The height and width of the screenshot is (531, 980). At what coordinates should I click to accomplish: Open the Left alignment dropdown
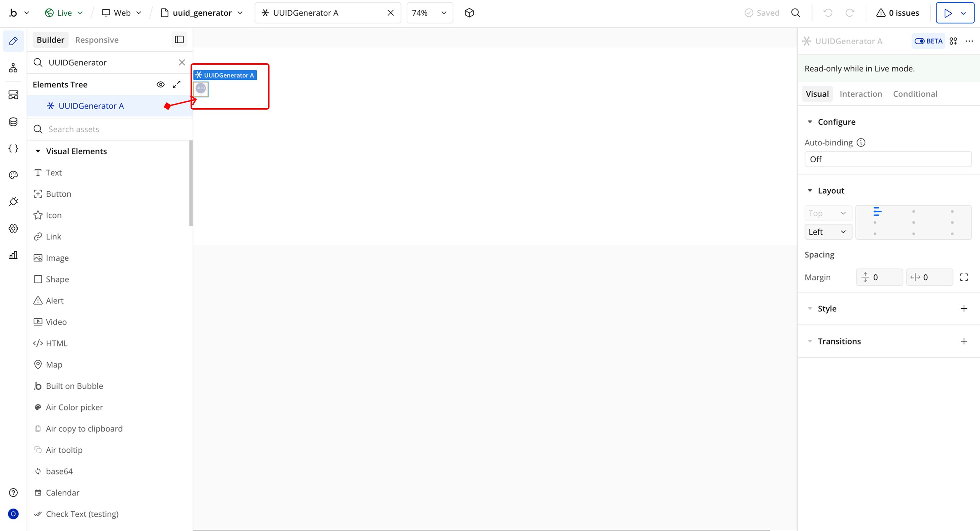coord(828,232)
